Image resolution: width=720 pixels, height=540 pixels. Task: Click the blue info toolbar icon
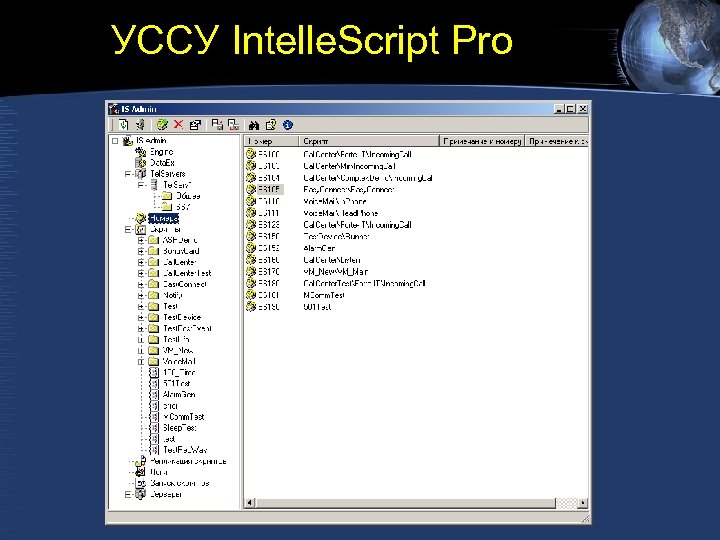[288, 124]
